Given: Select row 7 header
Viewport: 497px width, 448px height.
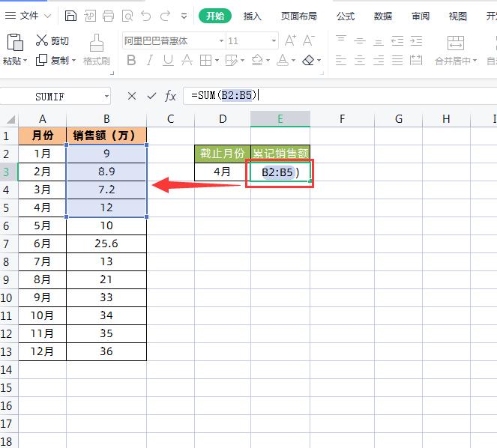Looking at the screenshot, I should 9,243.
